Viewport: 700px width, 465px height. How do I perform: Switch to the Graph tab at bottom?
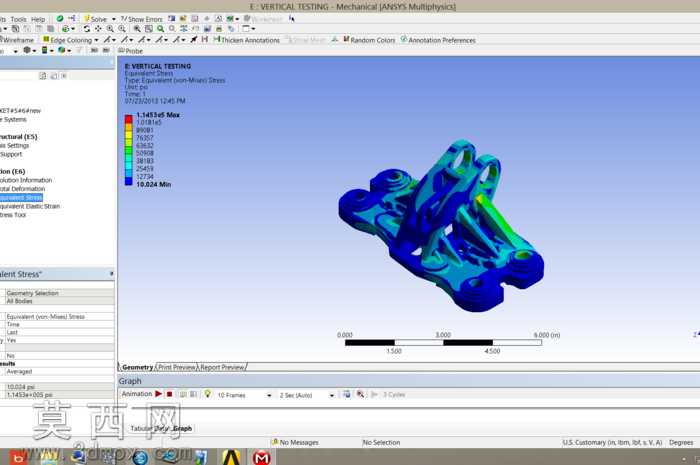pyautogui.click(x=182, y=428)
